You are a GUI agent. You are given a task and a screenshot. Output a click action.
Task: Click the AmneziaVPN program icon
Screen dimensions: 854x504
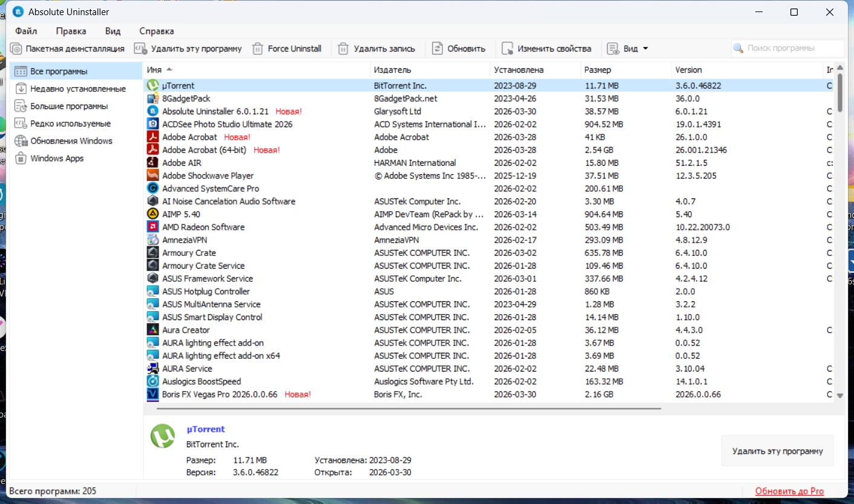click(x=153, y=240)
